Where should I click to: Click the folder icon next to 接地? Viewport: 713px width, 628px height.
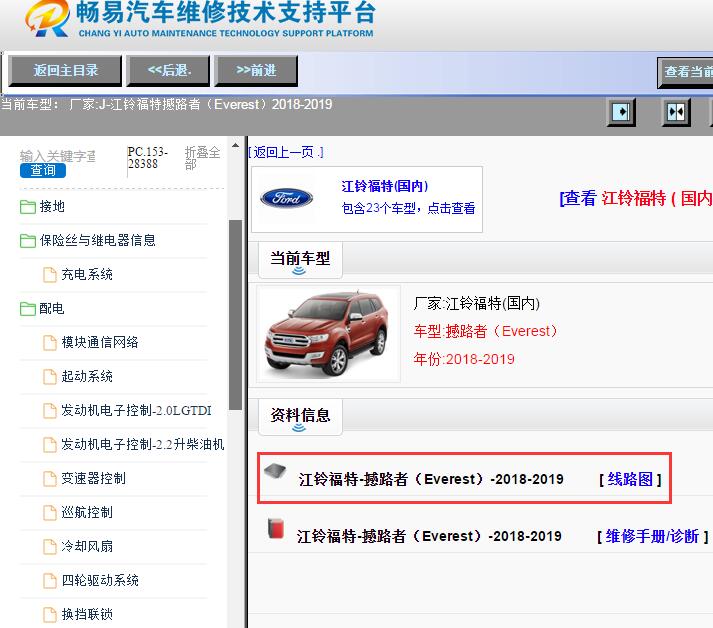pos(28,207)
